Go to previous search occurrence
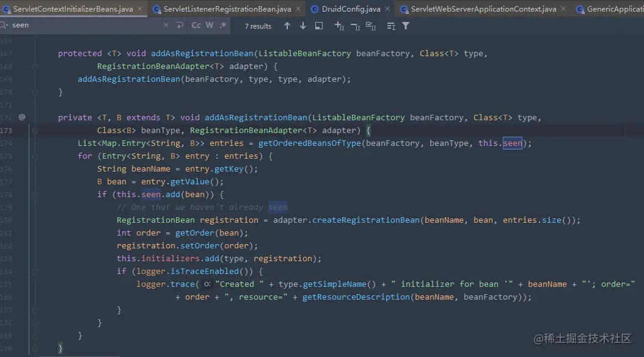This screenshot has height=357, width=644. [x=287, y=26]
